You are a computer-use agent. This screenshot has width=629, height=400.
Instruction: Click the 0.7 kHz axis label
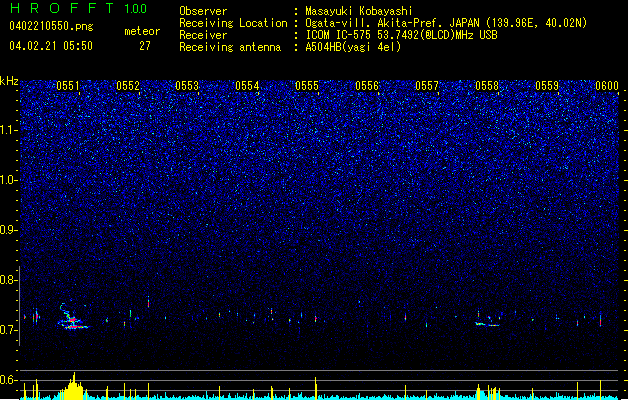9,330
